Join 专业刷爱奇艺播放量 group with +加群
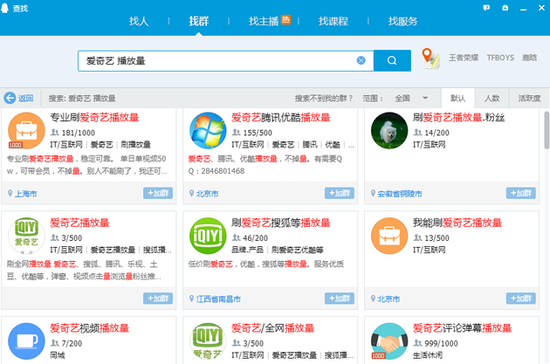The image size is (550, 364). coord(158,193)
